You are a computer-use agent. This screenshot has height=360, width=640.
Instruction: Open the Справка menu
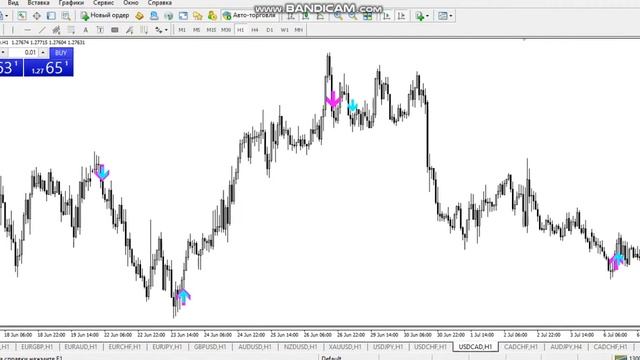tap(160, 3)
